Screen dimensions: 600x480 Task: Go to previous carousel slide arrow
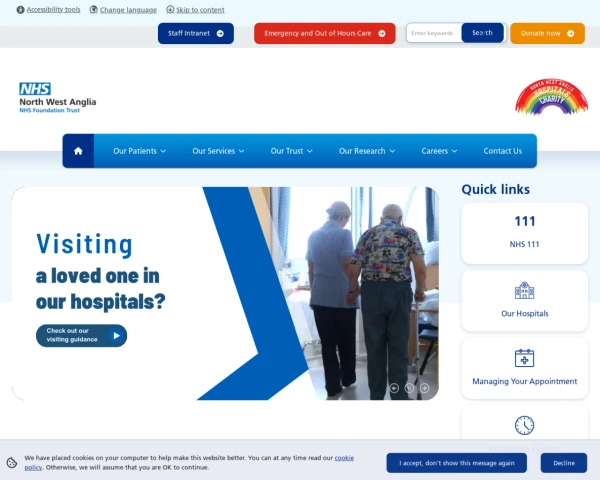pyautogui.click(x=394, y=388)
